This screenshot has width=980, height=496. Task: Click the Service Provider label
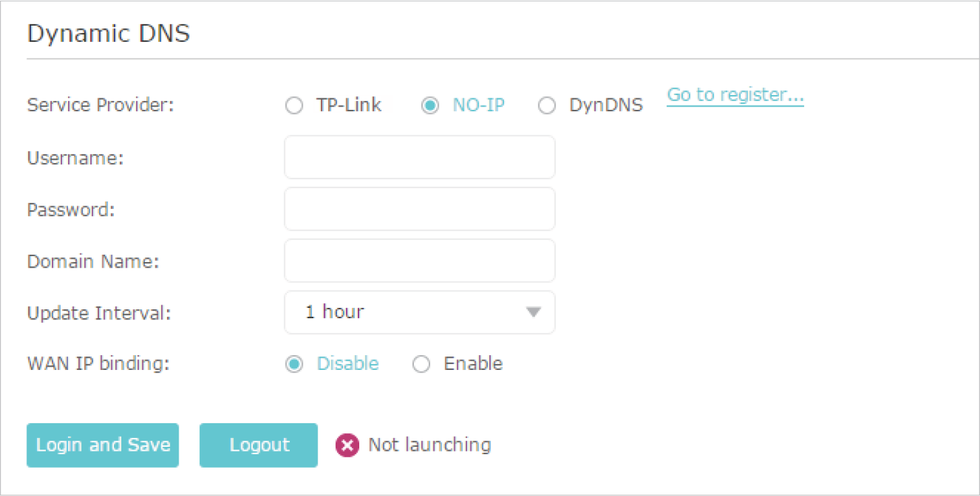click(x=100, y=105)
